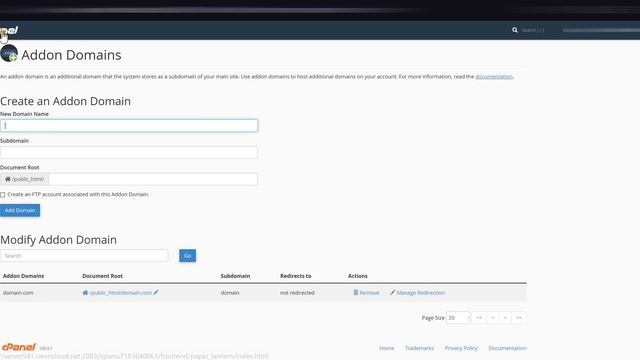The image size is (640, 360).
Task: Click the pencil icon beside Manage Redirection
Action: (x=392, y=292)
